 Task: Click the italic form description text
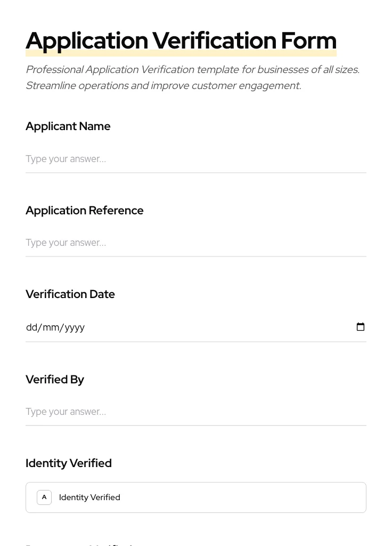coord(192,77)
